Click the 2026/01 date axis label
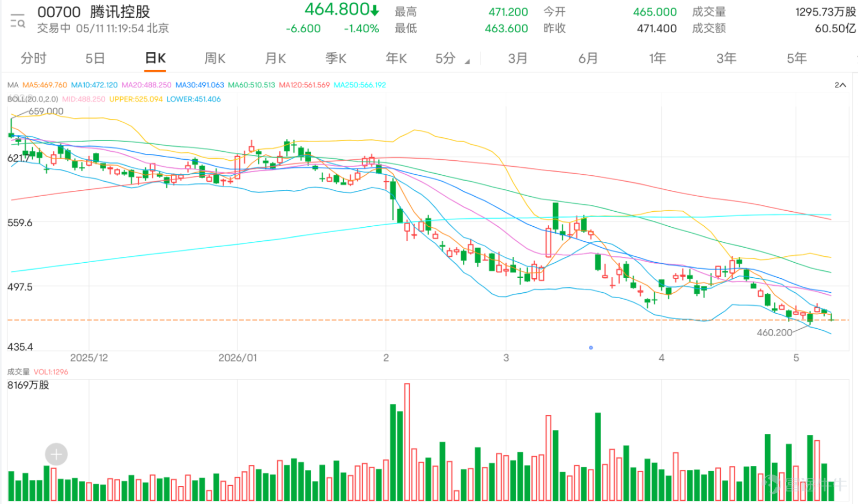The width and height of the screenshot is (858, 504). point(238,358)
